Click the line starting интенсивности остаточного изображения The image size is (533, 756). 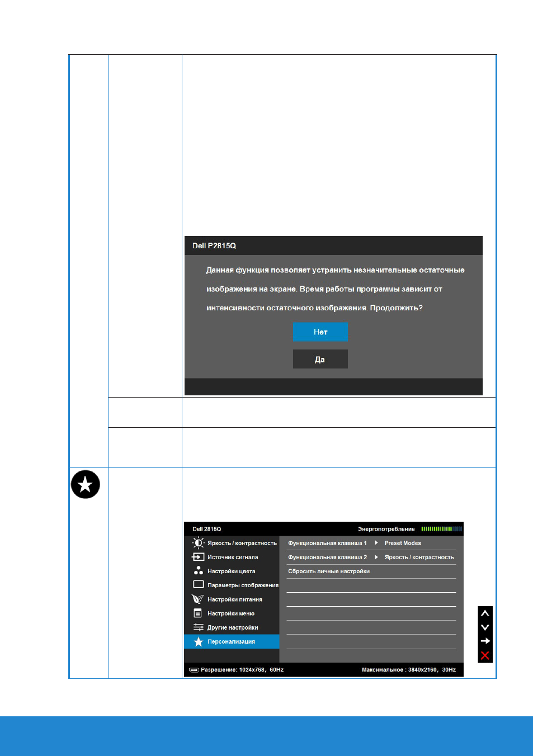coord(314,308)
